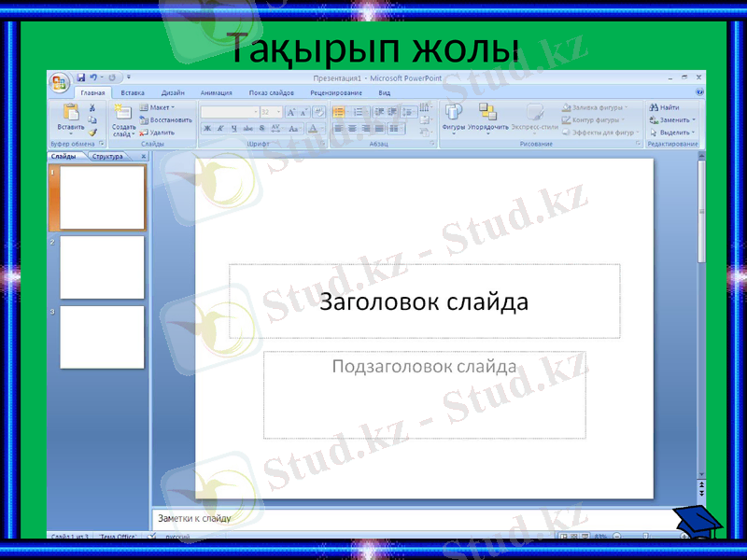
Task: Open the Макет (Layout) dropdown
Action: coord(157,108)
